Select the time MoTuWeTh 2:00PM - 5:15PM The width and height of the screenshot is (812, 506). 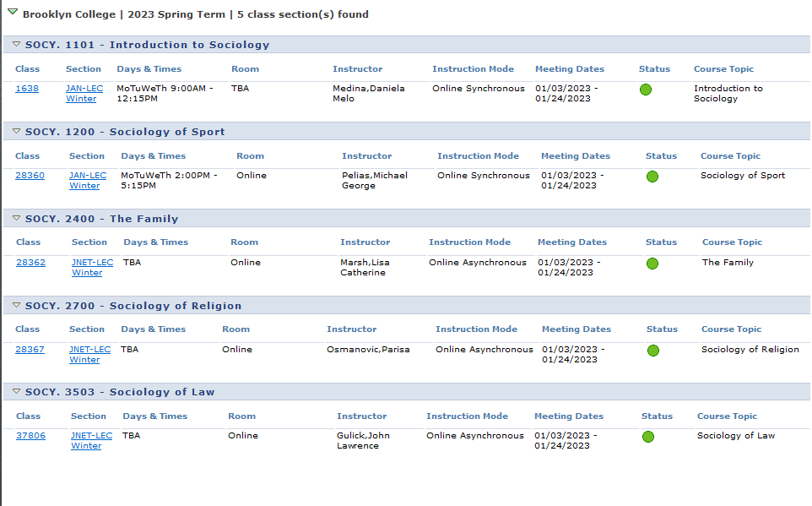170,181
